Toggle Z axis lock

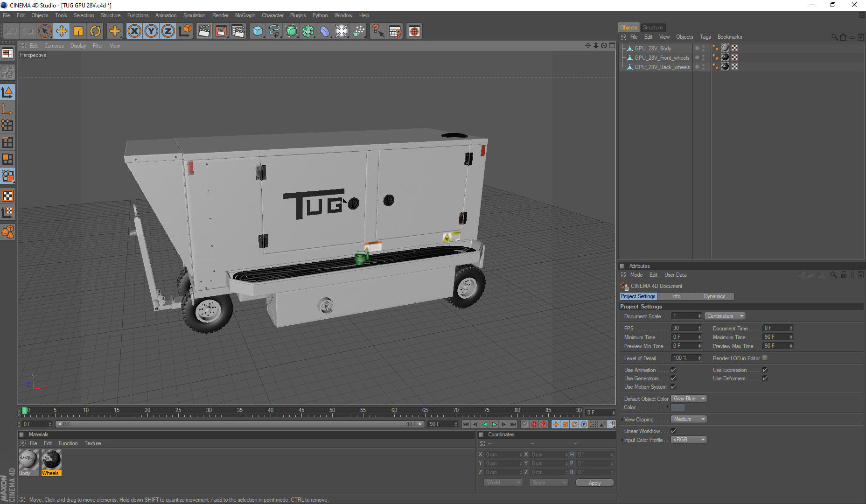pos(168,31)
